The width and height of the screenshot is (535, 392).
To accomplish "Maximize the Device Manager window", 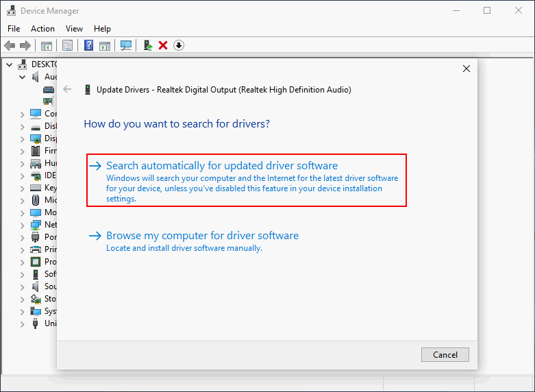I will pos(487,10).
